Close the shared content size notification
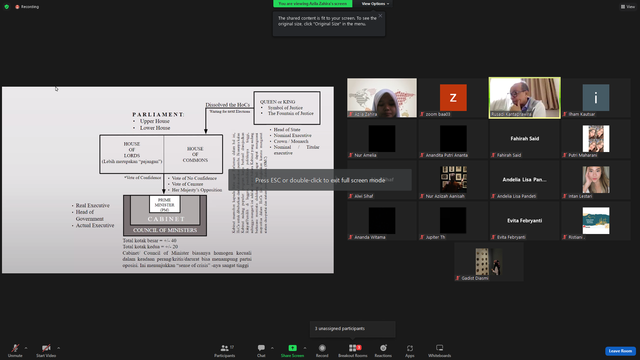This screenshot has width=640, height=360. [x=380, y=16]
